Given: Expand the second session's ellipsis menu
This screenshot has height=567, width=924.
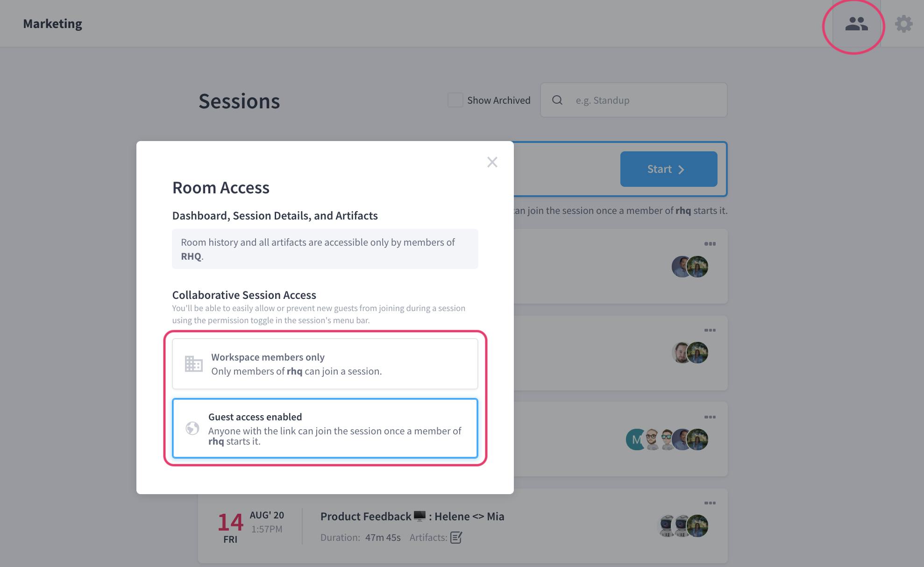Looking at the screenshot, I should tap(710, 330).
